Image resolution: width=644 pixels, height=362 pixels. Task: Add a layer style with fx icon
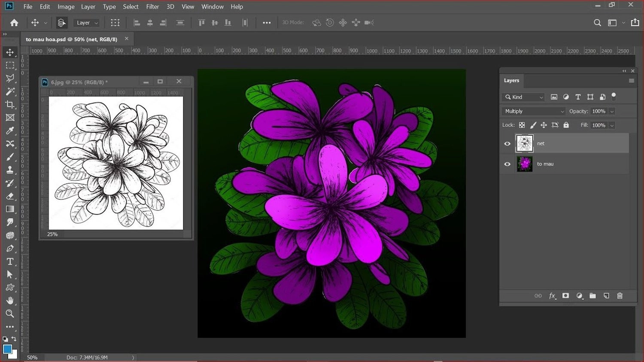click(x=553, y=296)
